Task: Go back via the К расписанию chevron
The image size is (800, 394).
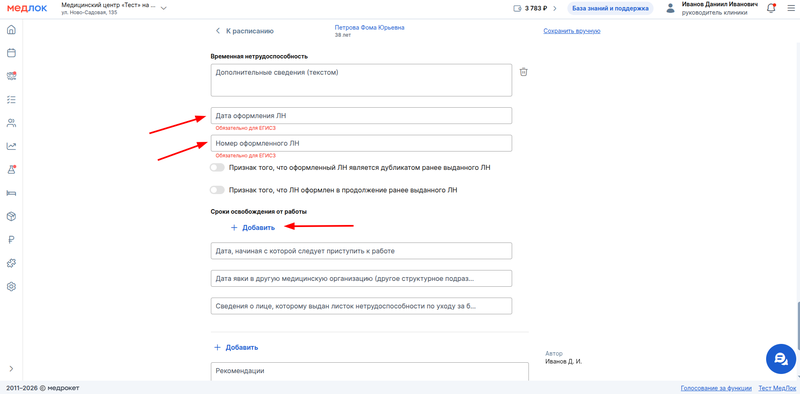Action: [218, 31]
